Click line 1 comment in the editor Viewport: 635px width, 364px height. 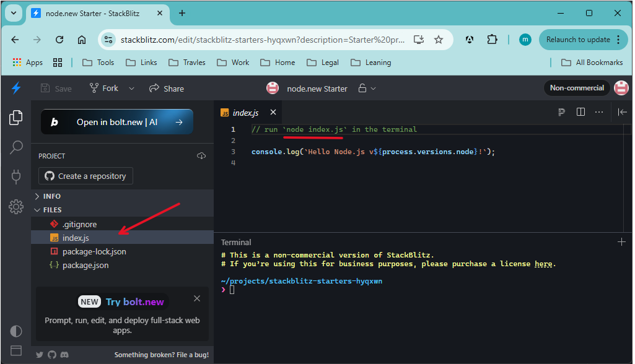[x=334, y=129]
